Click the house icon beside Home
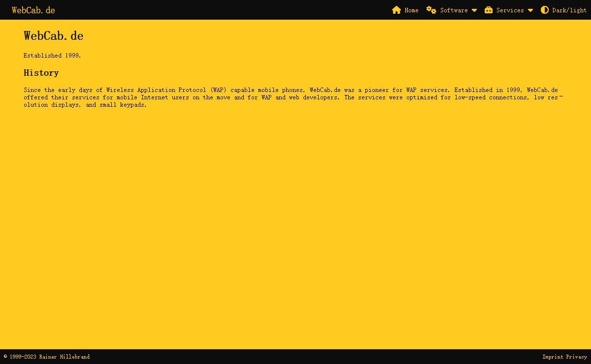Viewport: 591px width, 364px height. pyautogui.click(x=396, y=10)
